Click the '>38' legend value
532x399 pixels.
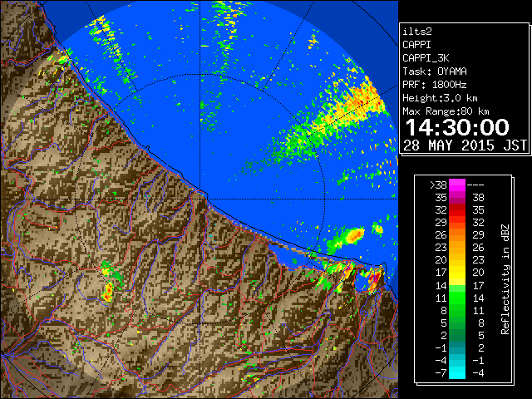tap(438, 185)
